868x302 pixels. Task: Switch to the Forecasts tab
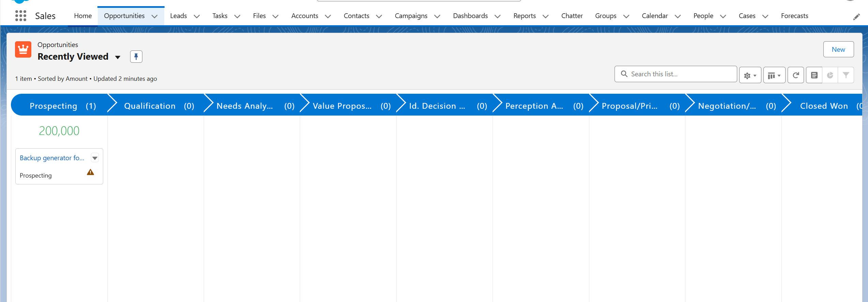(x=794, y=16)
